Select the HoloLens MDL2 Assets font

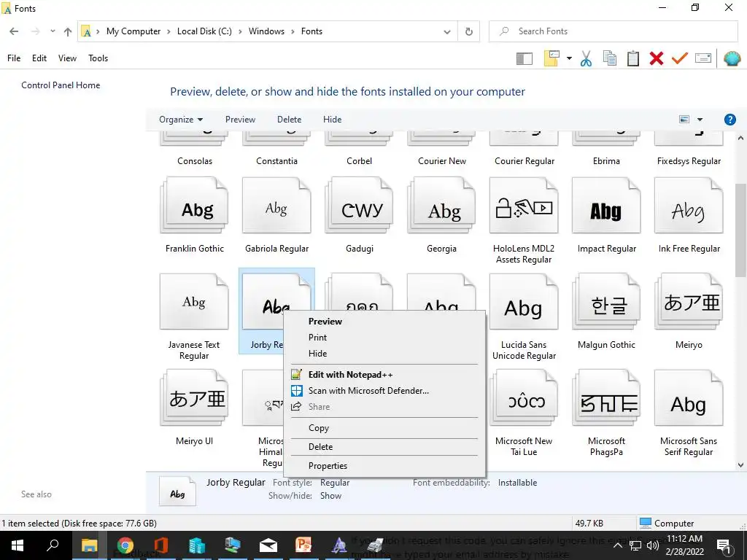[524, 221]
